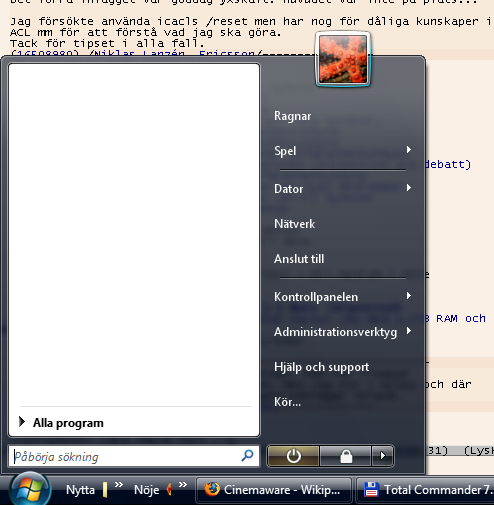The image size is (494, 505).
Task: Open Hjälp och support
Action: (x=321, y=367)
